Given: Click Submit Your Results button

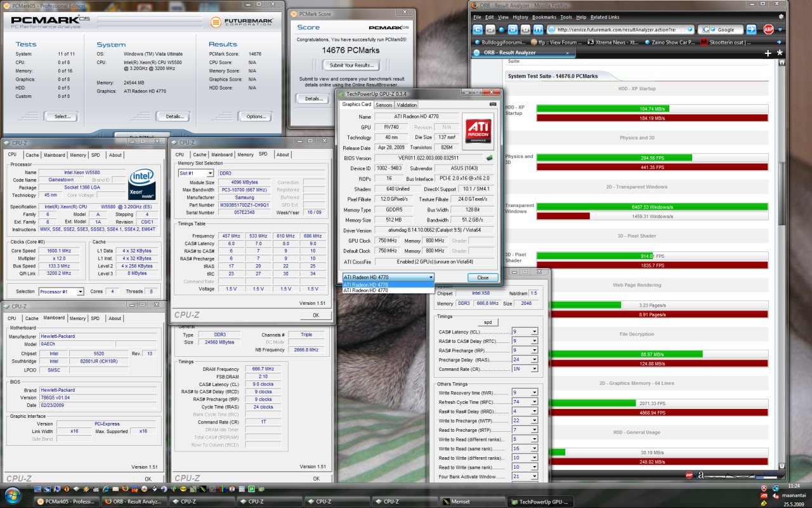Looking at the screenshot, I should point(351,65).
